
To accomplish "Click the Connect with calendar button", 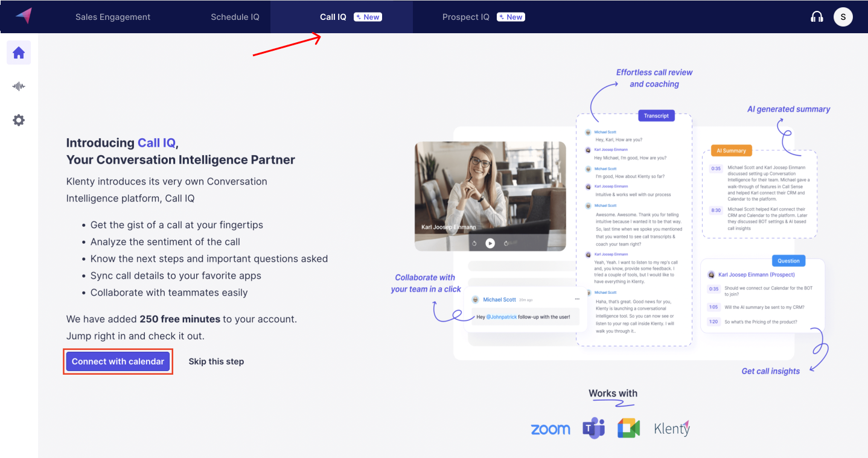I will [118, 361].
